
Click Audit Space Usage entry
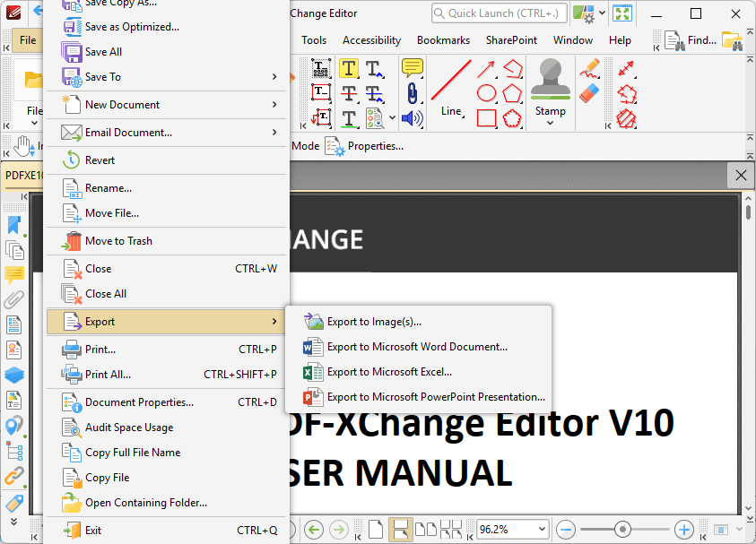pos(167,427)
